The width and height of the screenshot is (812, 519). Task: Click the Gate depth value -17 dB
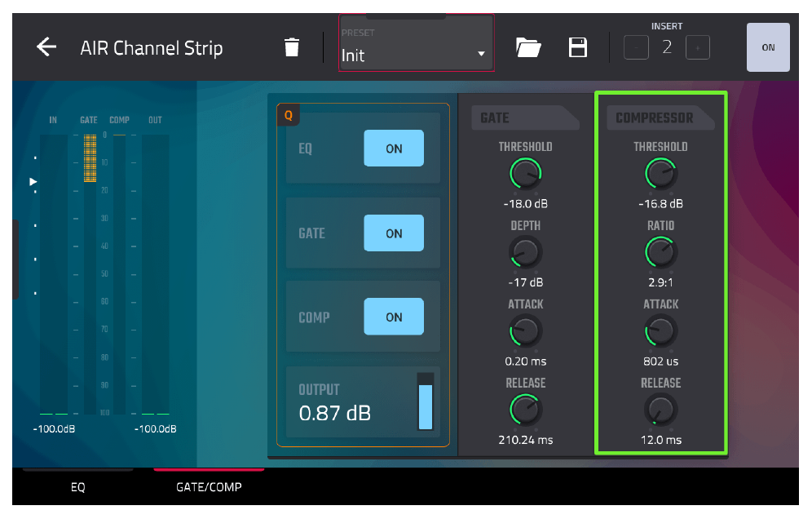[526, 282]
